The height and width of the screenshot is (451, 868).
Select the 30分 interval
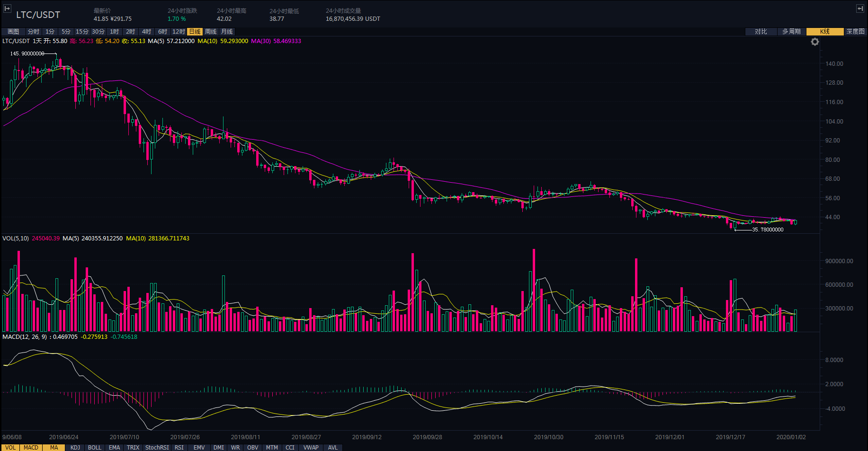98,32
